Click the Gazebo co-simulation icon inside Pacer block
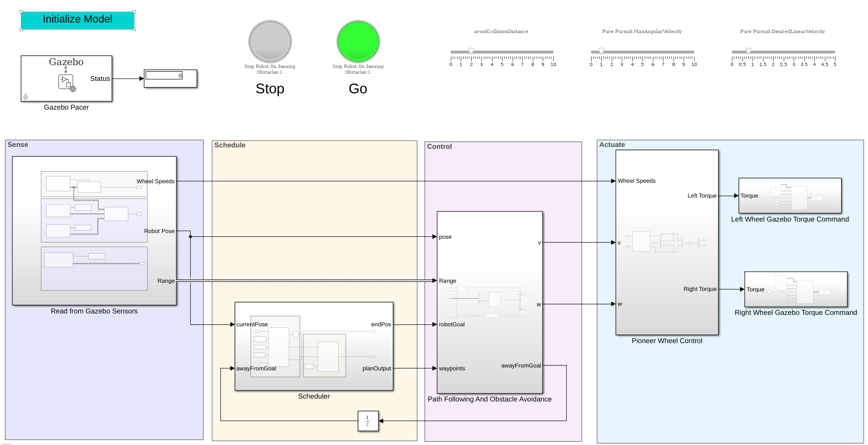This screenshot has width=868, height=445. (x=67, y=81)
